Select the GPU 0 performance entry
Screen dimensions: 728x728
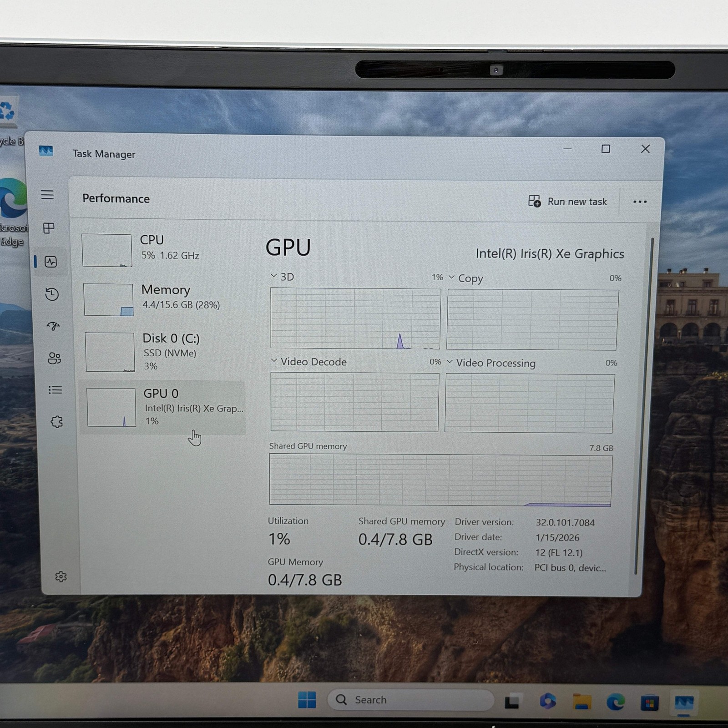(x=162, y=407)
